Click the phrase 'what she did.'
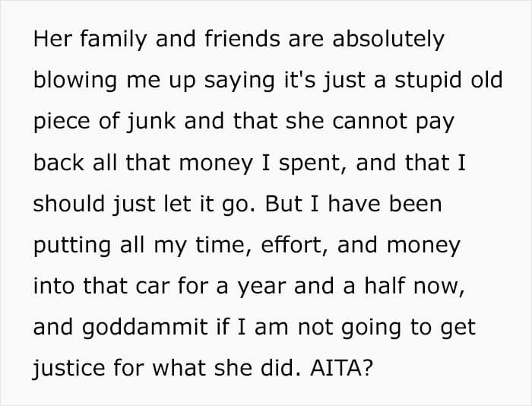This screenshot has height=406, width=532. (226, 368)
